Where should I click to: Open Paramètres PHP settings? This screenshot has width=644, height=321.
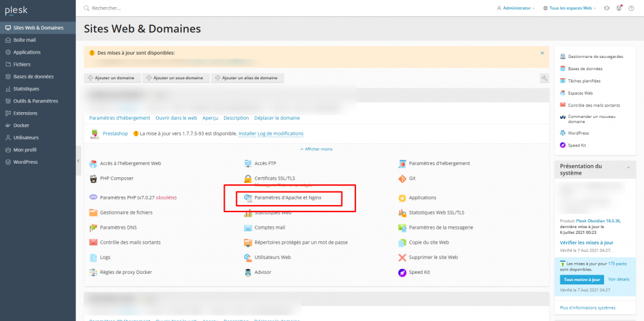tap(138, 198)
